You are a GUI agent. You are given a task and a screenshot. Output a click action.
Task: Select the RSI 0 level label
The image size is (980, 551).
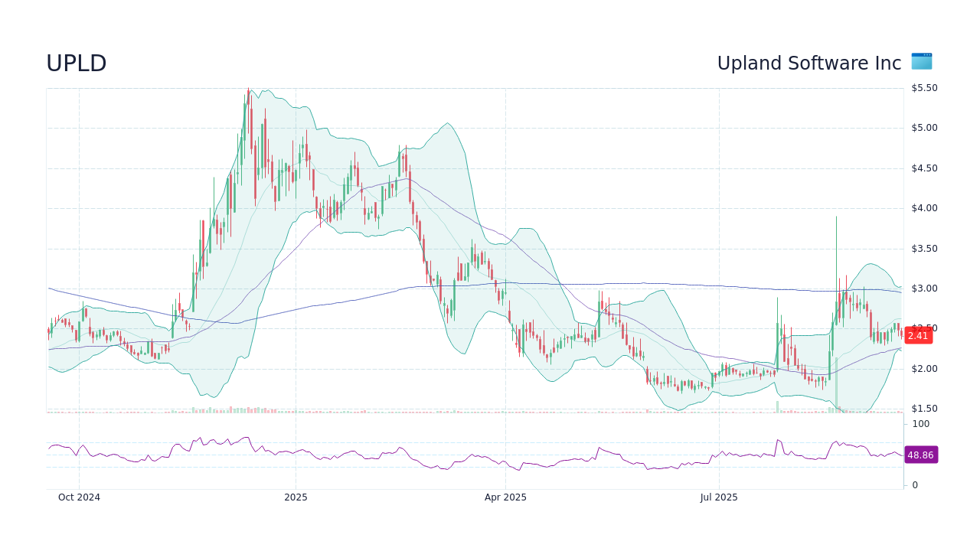point(913,484)
